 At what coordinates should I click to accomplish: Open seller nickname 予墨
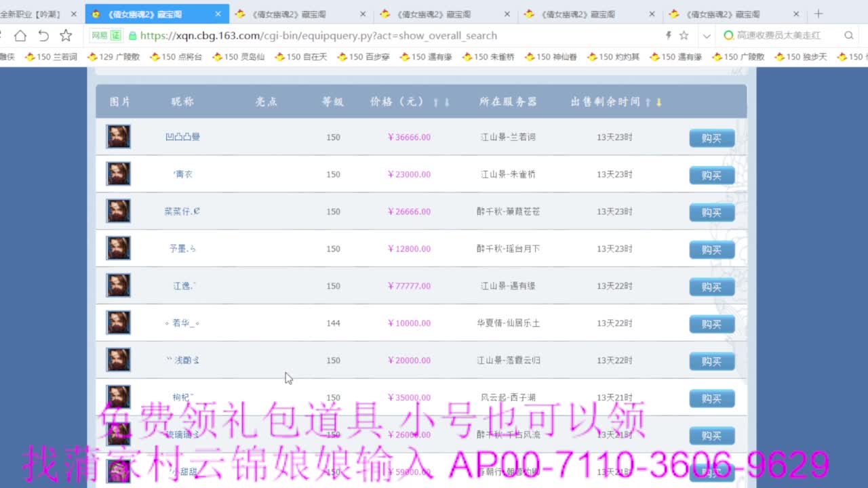182,249
